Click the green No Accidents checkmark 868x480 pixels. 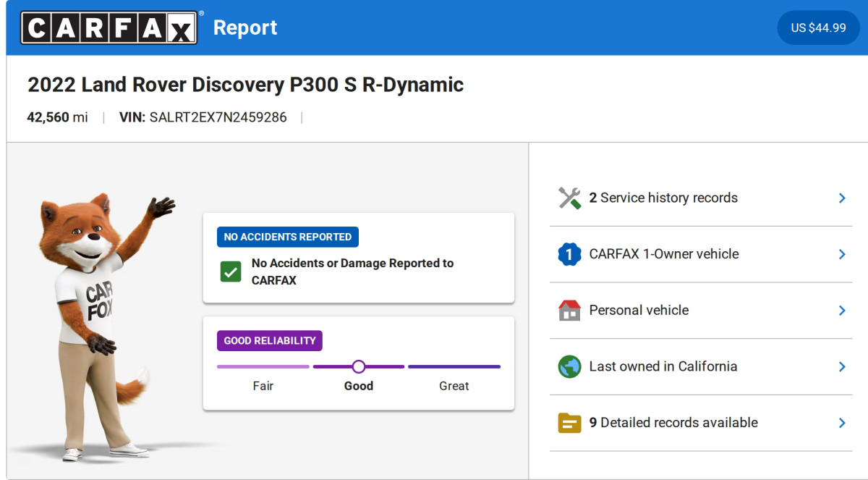(x=231, y=272)
